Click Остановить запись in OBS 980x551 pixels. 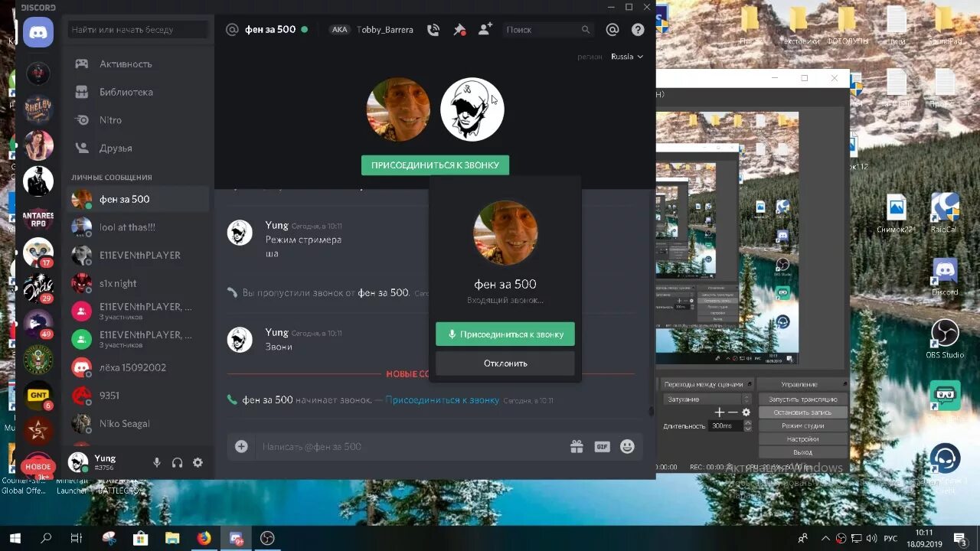tap(802, 412)
